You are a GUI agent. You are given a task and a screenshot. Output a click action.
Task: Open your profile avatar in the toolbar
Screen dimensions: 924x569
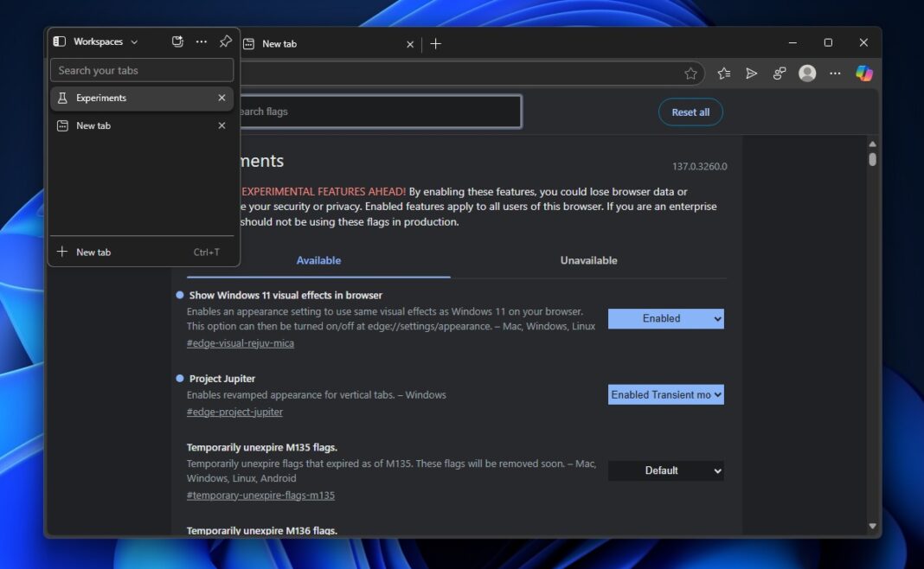coord(807,74)
